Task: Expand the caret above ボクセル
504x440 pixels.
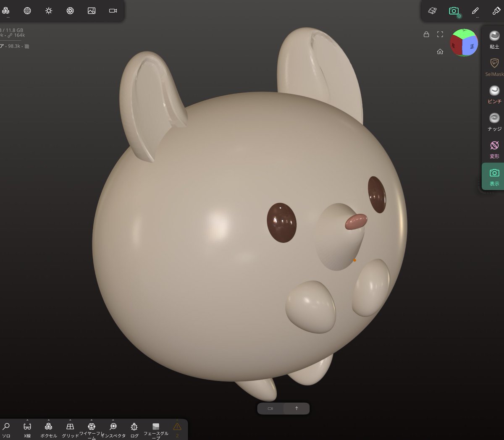Action: click(x=49, y=420)
